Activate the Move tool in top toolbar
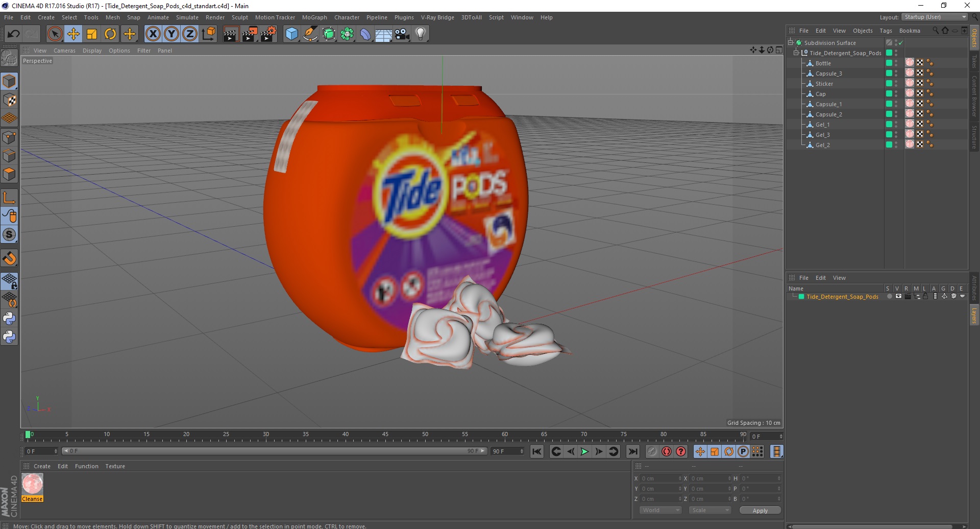 coord(73,34)
